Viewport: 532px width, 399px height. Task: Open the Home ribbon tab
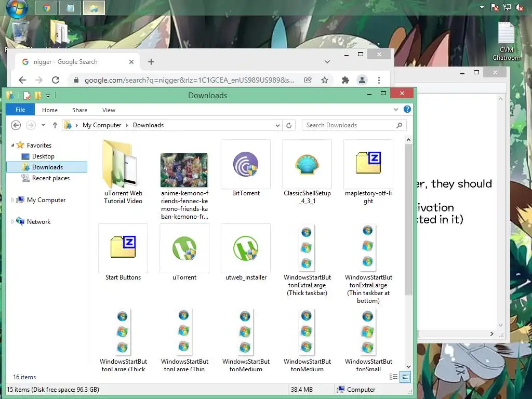[50, 110]
